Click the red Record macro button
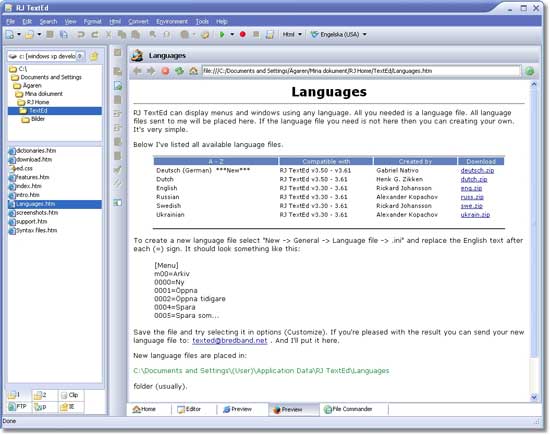The width and height of the screenshot is (550, 435). (242, 34)
